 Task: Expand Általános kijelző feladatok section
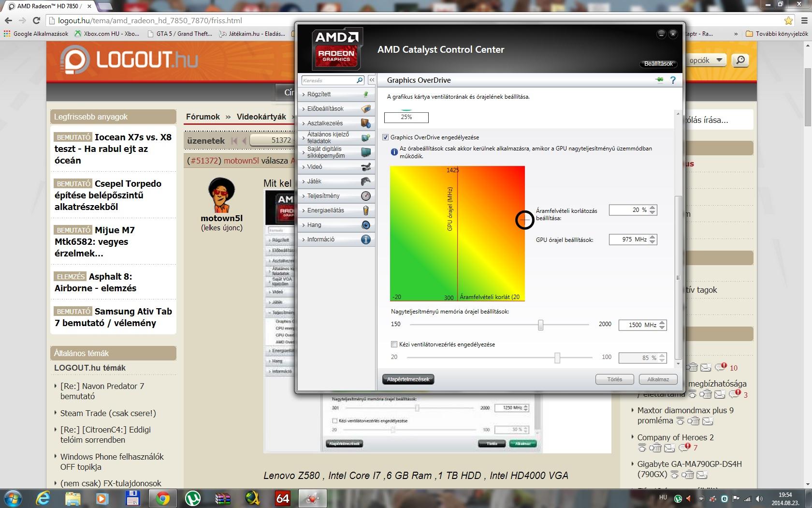328,138
